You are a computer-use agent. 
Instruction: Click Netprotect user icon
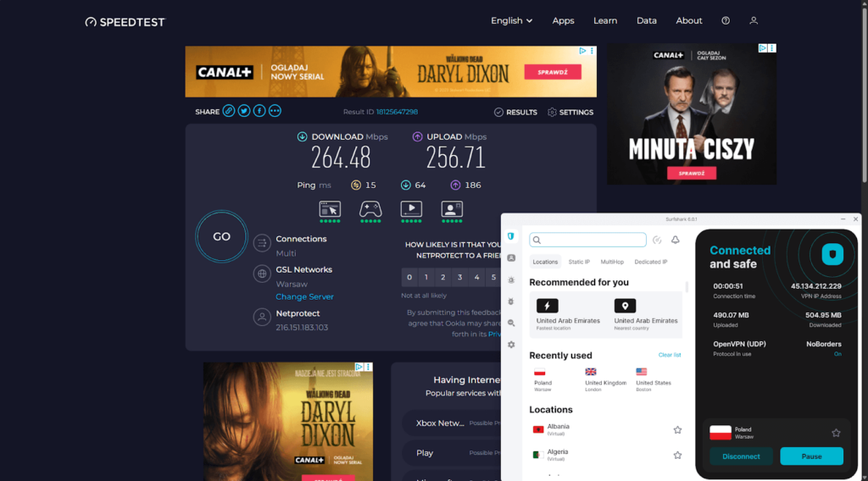coord(262,317)
